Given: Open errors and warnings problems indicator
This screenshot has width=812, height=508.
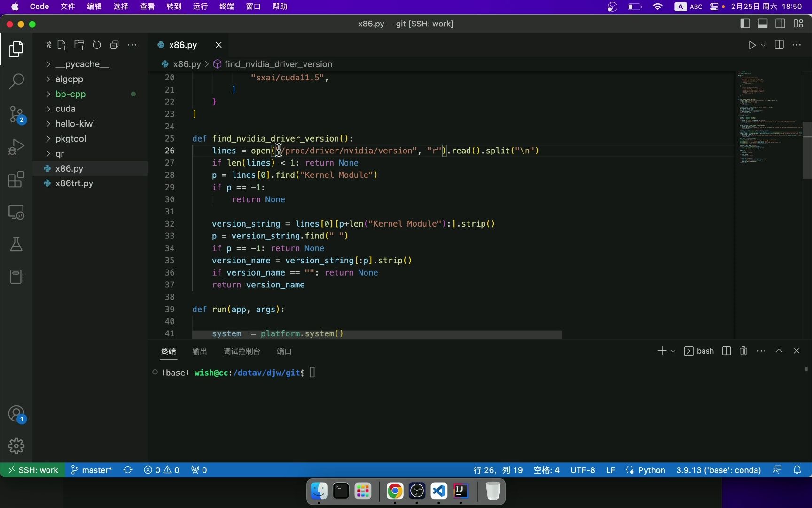Looking at the screenshot, I should point(162,470).
